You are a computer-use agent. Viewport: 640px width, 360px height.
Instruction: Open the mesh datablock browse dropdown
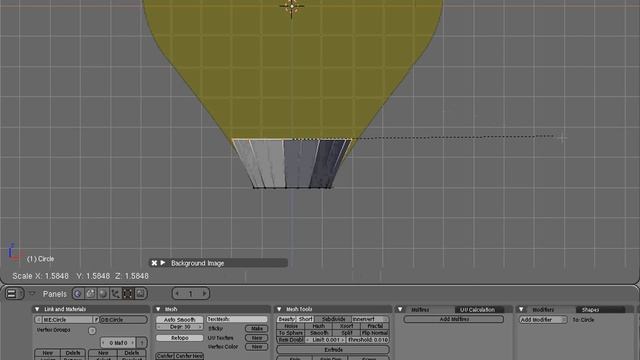[38, 320]
